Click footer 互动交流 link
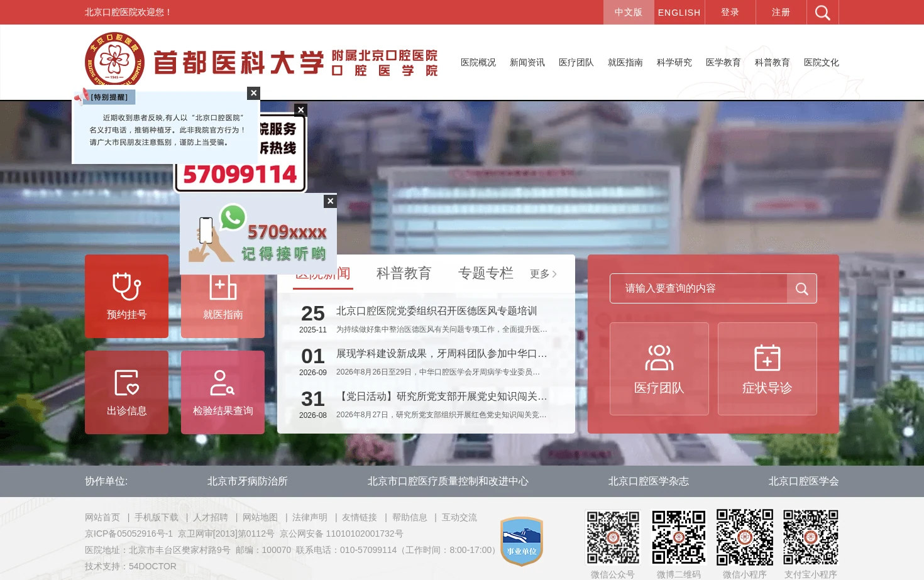 (459, 518)
